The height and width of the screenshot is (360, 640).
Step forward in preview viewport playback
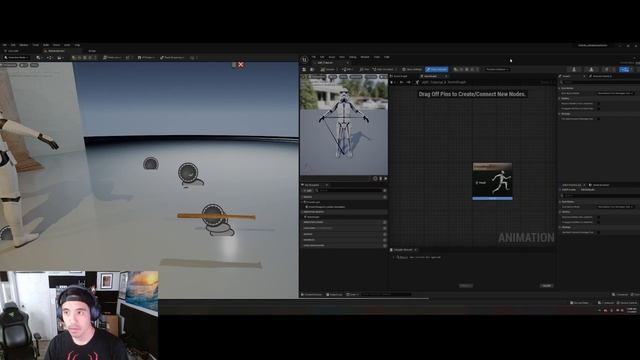tap(386, 178)
